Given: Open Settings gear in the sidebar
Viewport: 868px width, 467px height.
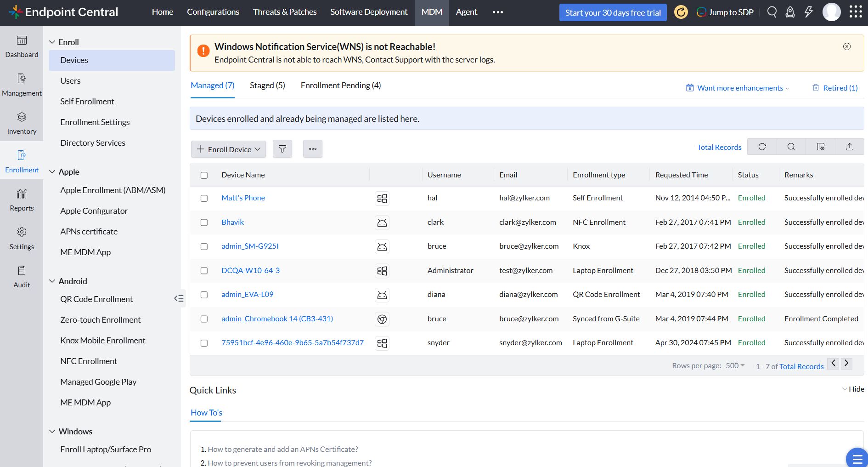Looking at the screenshot, I should (x=22, y=239).
